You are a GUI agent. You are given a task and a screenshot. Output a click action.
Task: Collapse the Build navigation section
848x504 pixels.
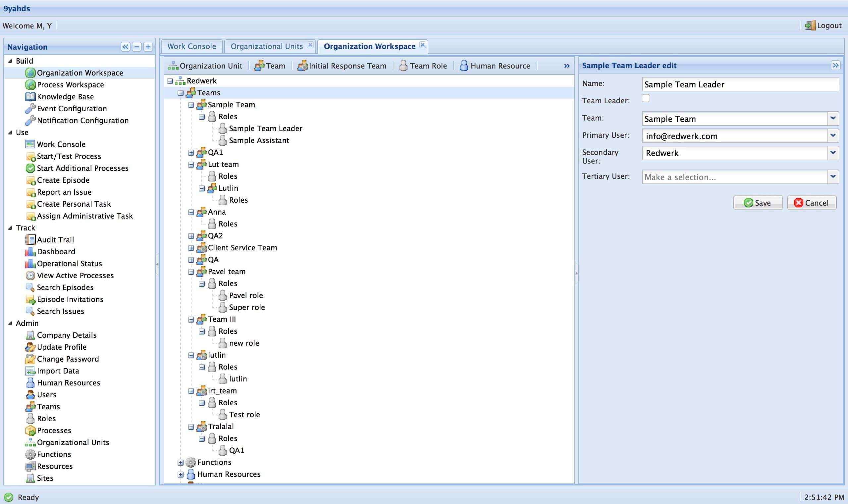pyautogui.click(x=10, y=61)
